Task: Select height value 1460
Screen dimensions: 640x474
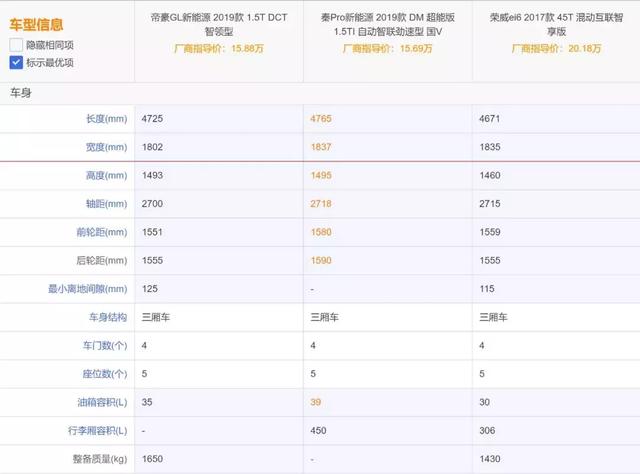Action: 490,176
